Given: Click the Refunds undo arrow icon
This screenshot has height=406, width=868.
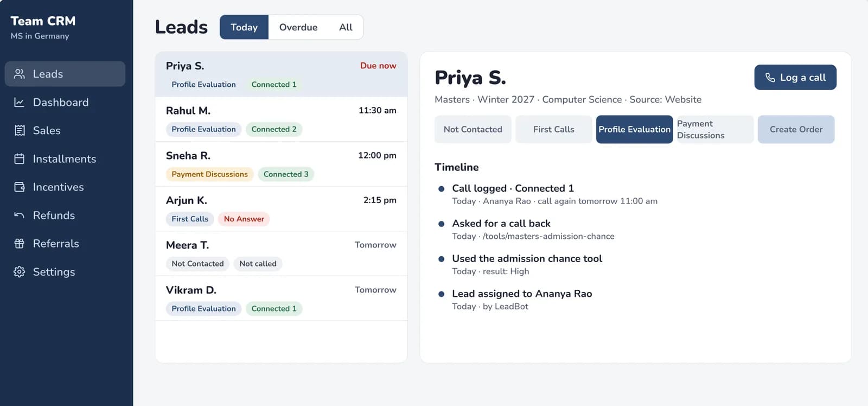Looking at the screenshot, I should coord(20,215).
